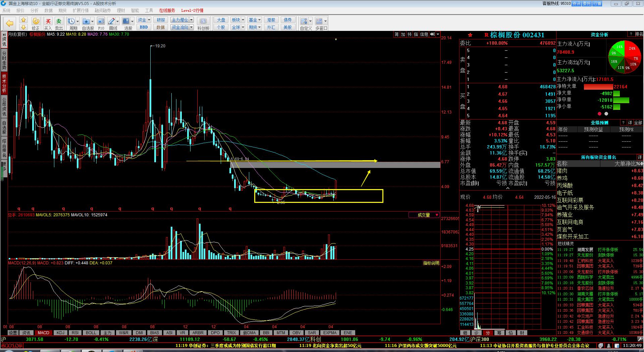
Task: Click the 周期 clock icon
Action: tap(71, 21)
